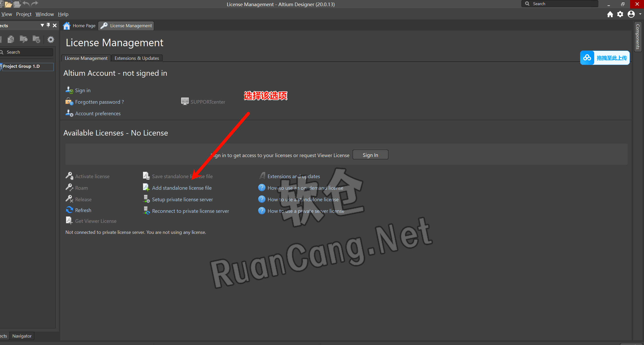Screen dimensions: 644x345
Task: Click the Redo arrow in the title bar
Action: pyautogui.click(x=34, y=4)
